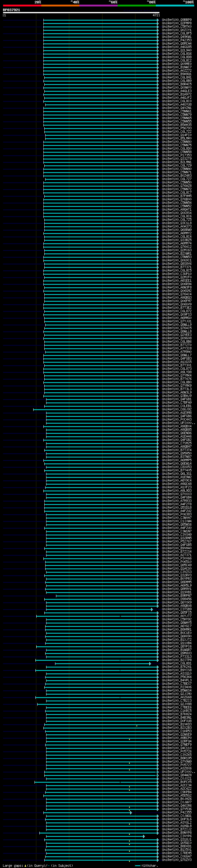Select the UniRef100_P05726 label
This screenshot has height=868, width=197.
pyautogui.click(x=176, y=752)
